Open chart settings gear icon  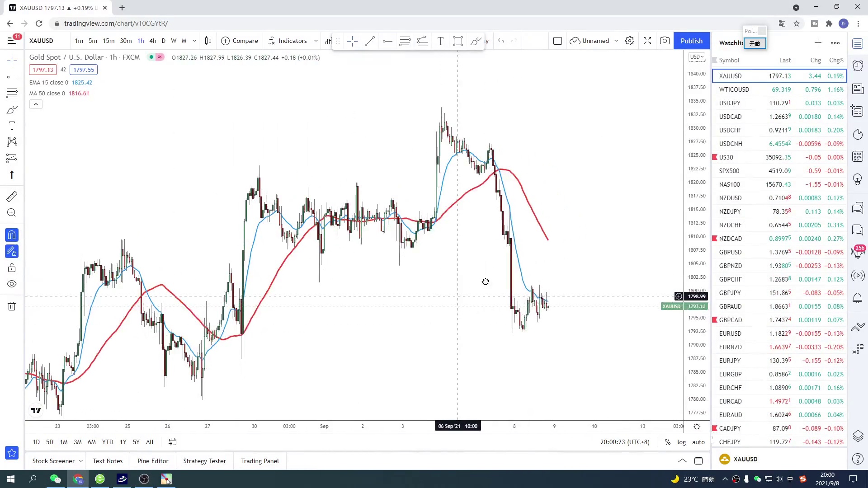point(630,41)
